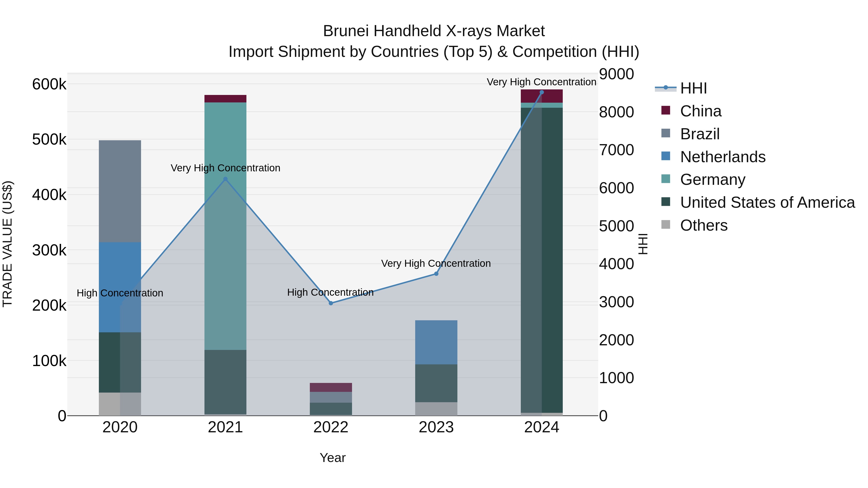
Task: Toggle the Others legend label
Action: click(704, 225)
